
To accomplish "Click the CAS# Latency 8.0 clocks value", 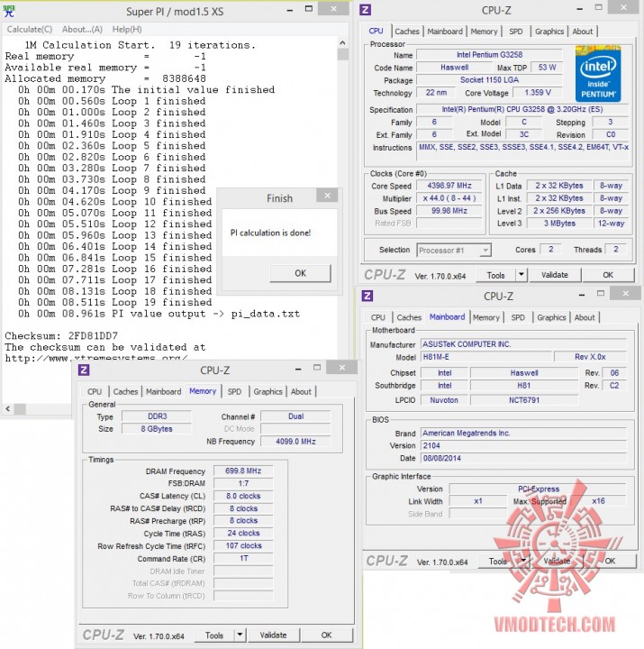I will point(243,496).
